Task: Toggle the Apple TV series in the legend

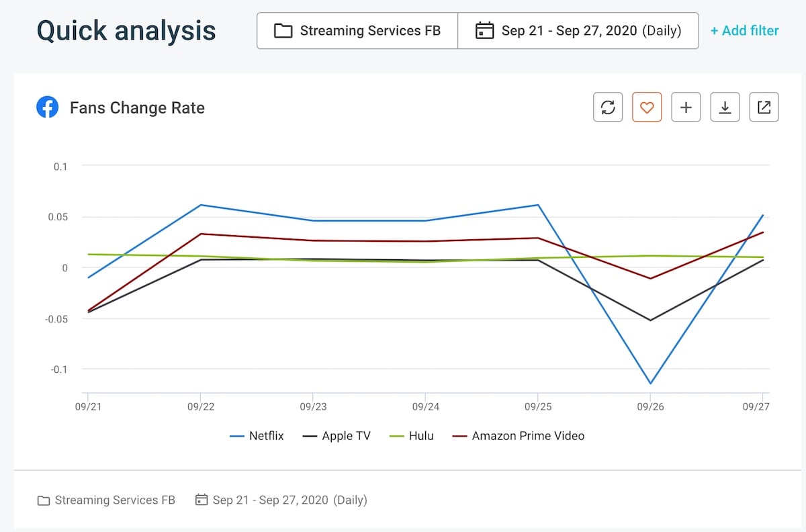Action: pyautogui.click(x=337, y=436)
